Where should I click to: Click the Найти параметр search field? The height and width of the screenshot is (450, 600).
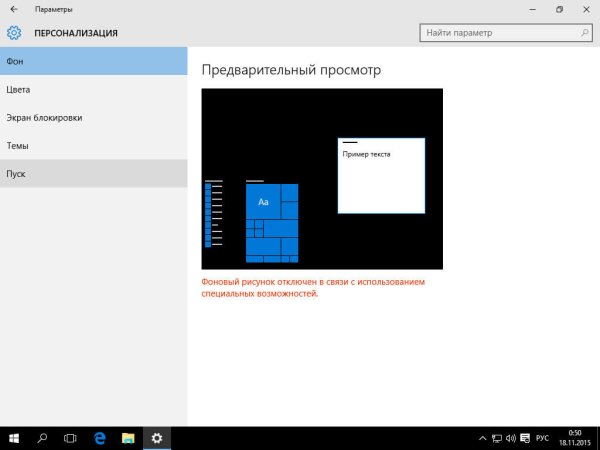tap(495, 33)
